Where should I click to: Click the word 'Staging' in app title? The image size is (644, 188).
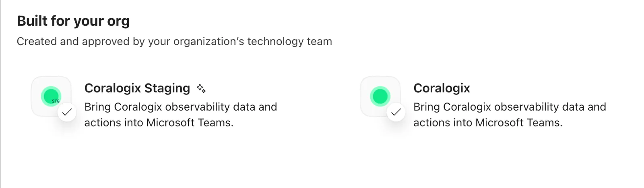click(167, 88)
